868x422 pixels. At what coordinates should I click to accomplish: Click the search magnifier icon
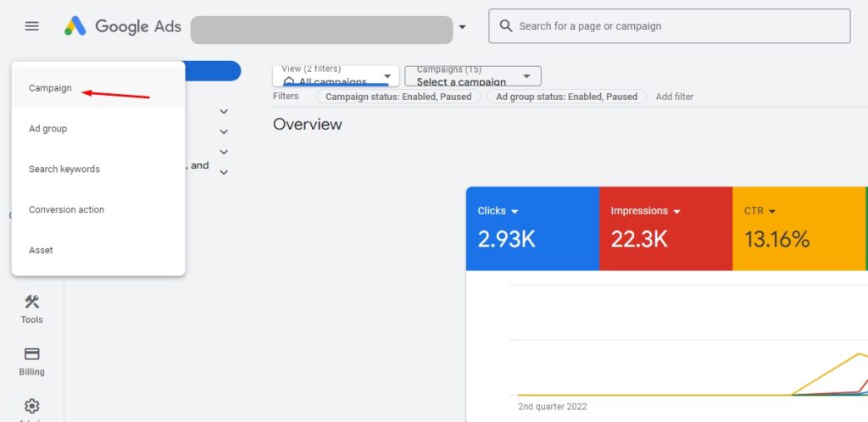[x=505, y=26]
